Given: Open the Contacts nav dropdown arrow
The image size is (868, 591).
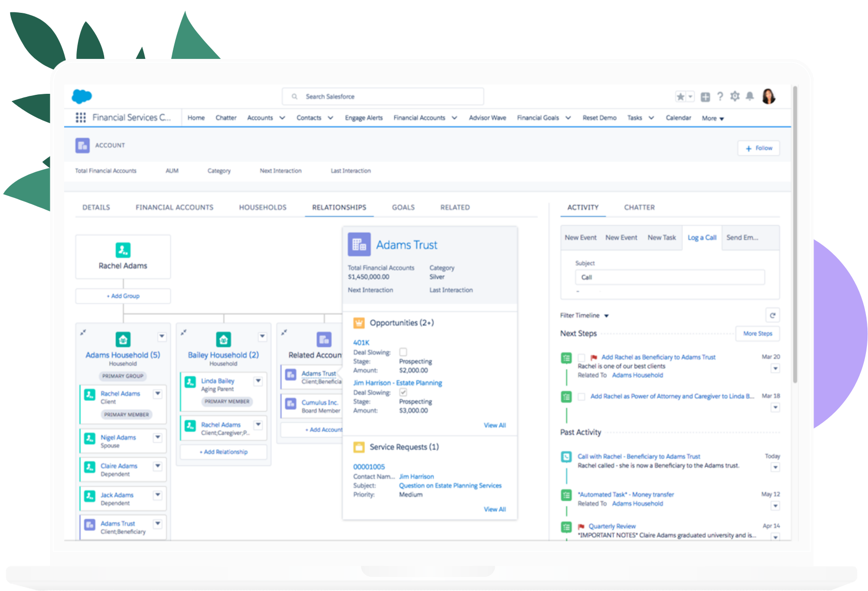Looking at the screenshot, I should (x=331, y=118).
